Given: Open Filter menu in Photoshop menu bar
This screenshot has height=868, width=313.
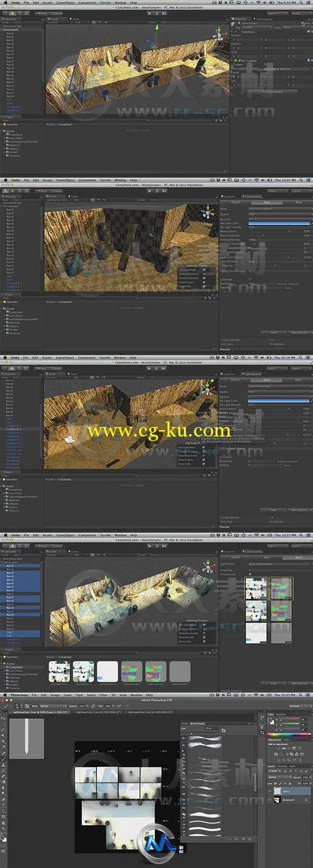Looking at the screenshot, I should [x=103, y=695].
